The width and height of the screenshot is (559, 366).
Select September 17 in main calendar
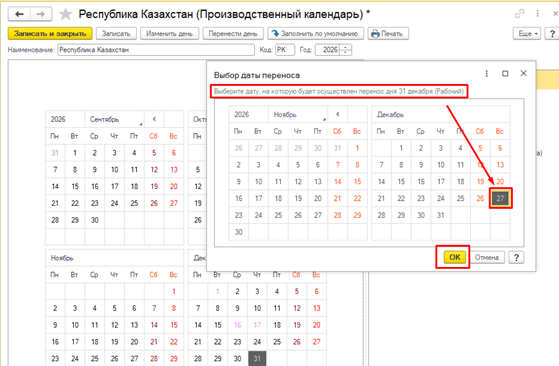point(114,186)
